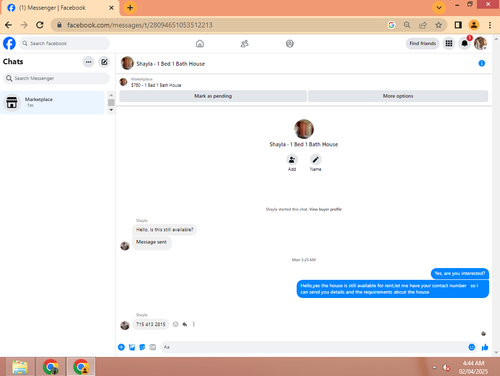
Task: Click the Find friends button
Action: [x=422, y=43]
